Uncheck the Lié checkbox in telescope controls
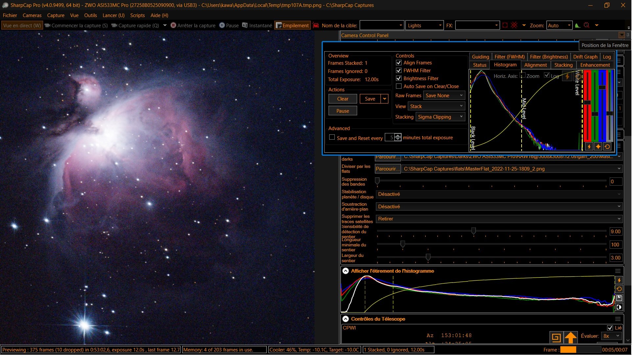638x364 pixels. click(610, 328)
